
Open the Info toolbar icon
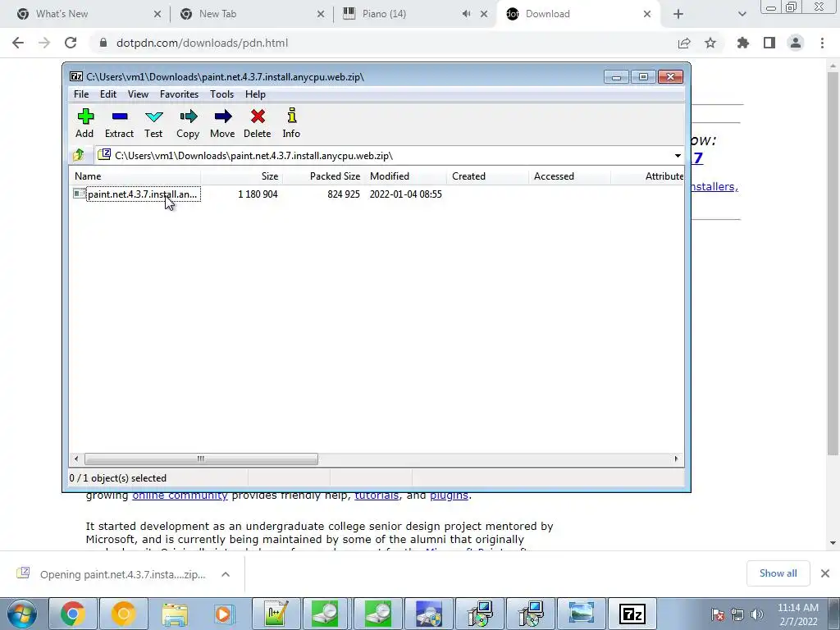tap(291, 123)
